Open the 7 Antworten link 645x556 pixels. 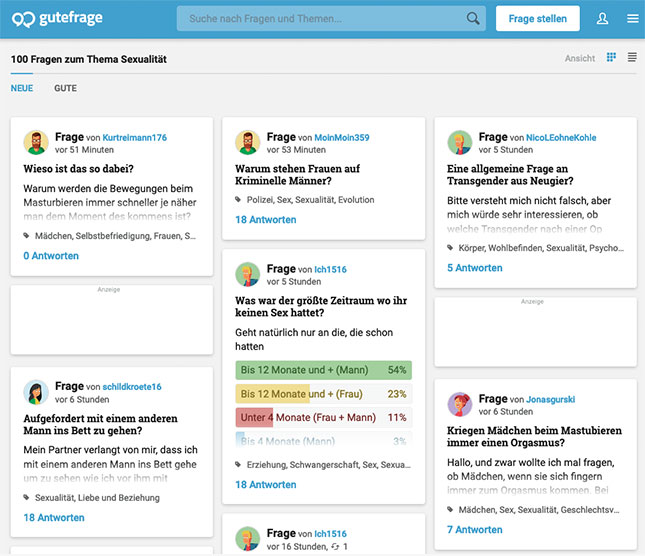click(x=475, y=530)
